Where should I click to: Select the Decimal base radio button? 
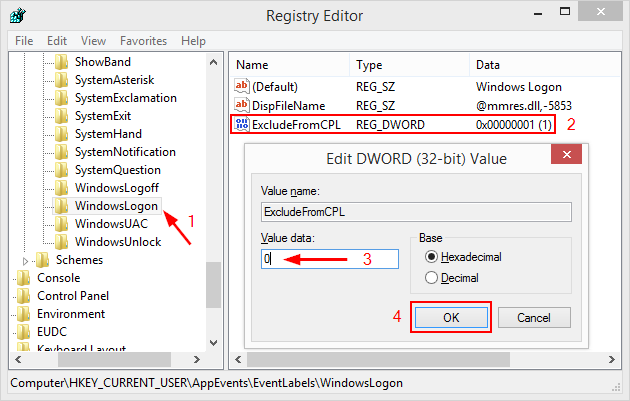coord(433,278)
